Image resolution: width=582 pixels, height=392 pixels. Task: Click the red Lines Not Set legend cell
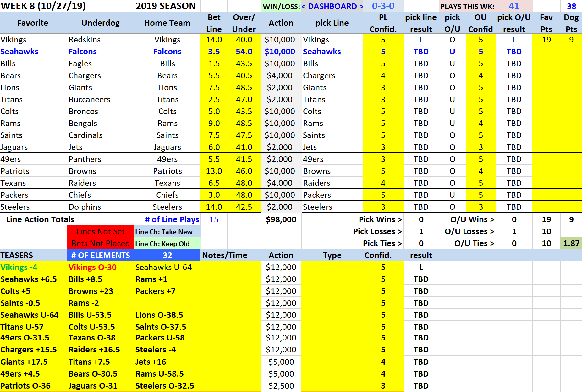click(100, 231)
